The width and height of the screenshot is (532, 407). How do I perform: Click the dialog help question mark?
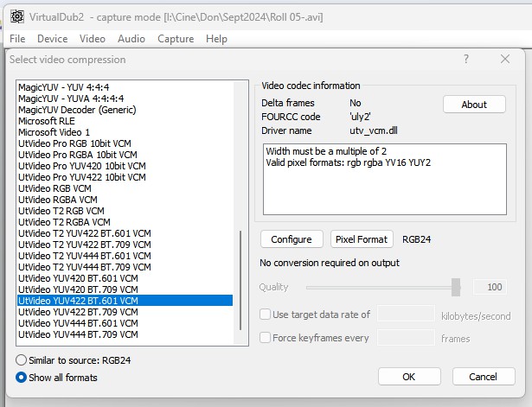pos(466,59)
